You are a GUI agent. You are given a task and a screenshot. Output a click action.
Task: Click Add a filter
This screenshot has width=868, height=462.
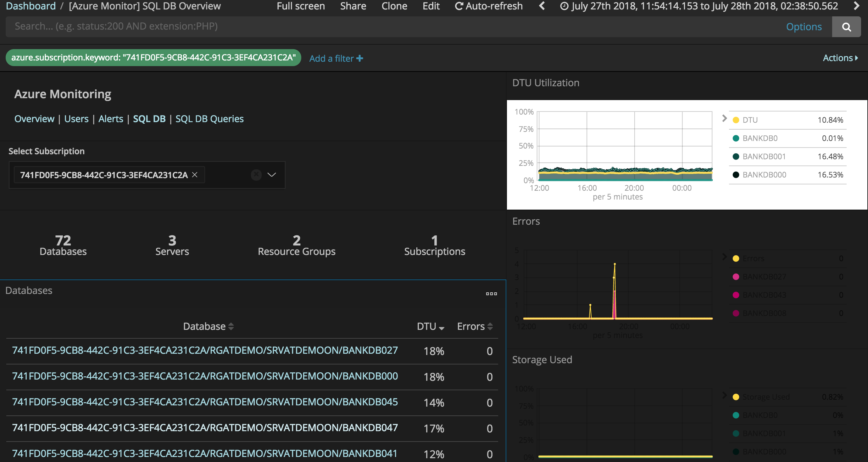coord(336,58)
